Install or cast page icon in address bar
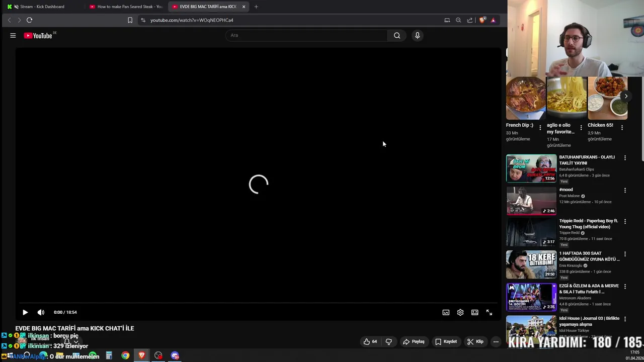 (447, 20)
